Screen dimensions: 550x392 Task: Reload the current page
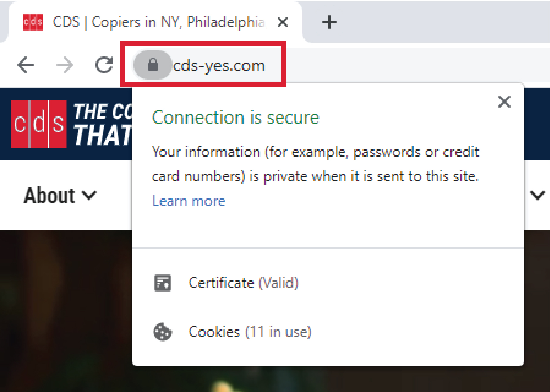click(104, 65)
